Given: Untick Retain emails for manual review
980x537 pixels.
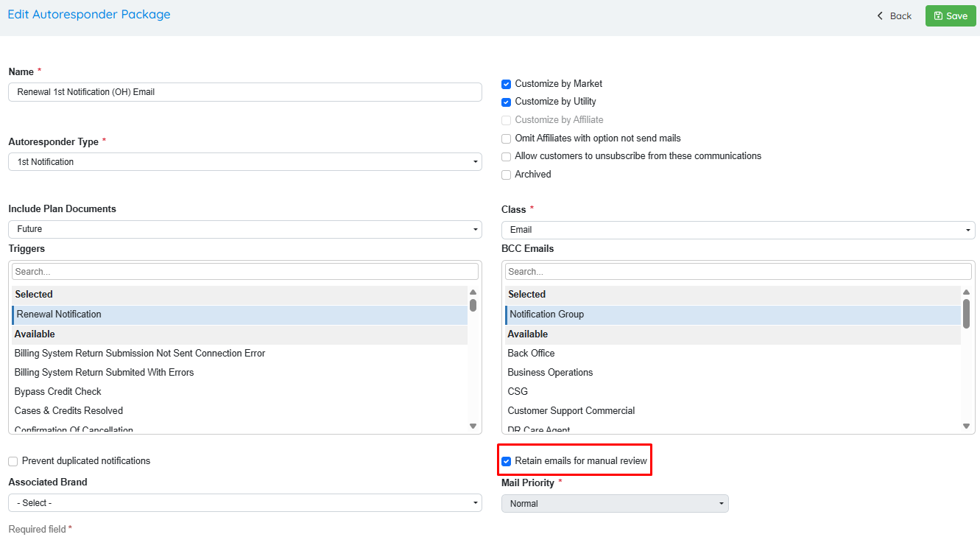Looking at the screenshot, I should [506, 461].
